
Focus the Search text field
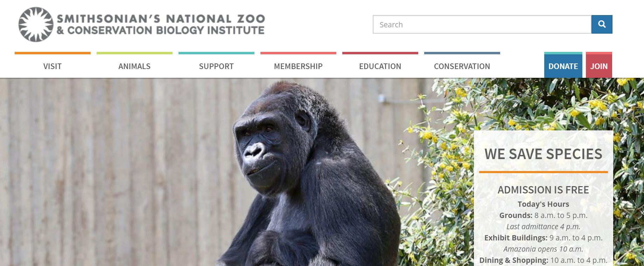coord(482,25)
